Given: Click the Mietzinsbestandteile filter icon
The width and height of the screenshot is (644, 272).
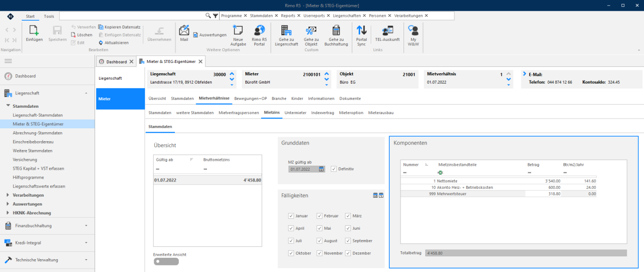Looking at the screenshot, I should [440, 173].
